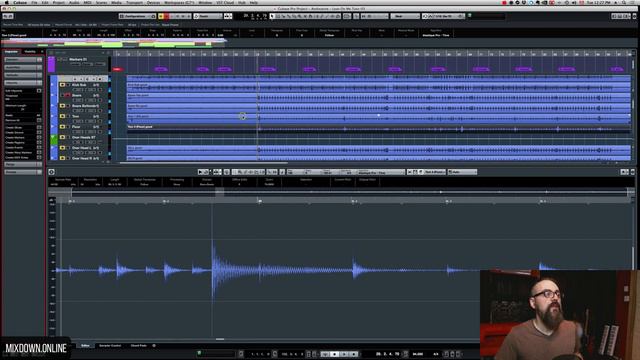Select the Object Selection arrow tool
Screen dimensions: 640x360
[272, 16]
